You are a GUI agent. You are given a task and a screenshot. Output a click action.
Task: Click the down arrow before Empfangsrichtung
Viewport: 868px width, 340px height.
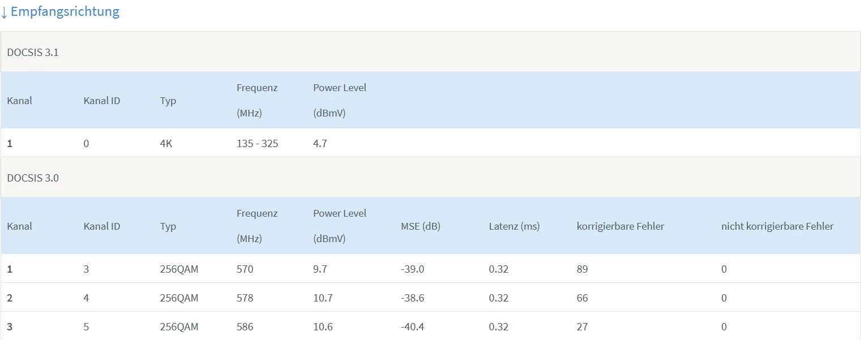(x=5, y=12)
